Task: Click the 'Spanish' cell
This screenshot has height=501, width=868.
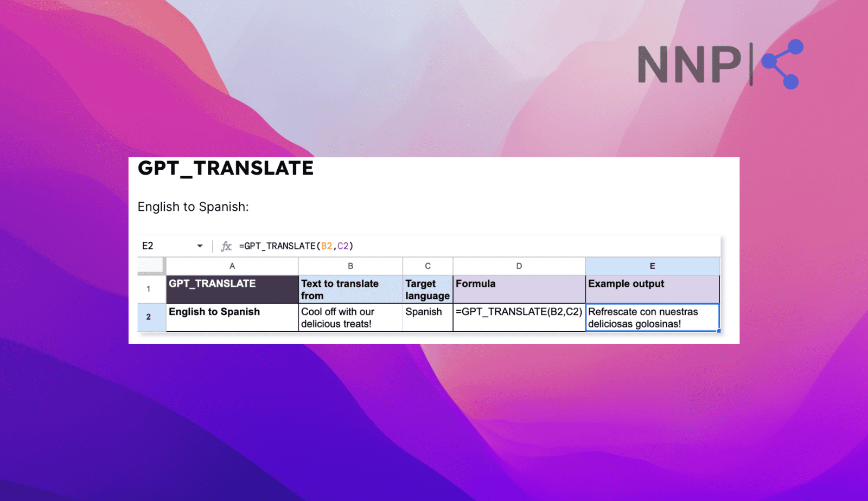Action: coord(427,317)
